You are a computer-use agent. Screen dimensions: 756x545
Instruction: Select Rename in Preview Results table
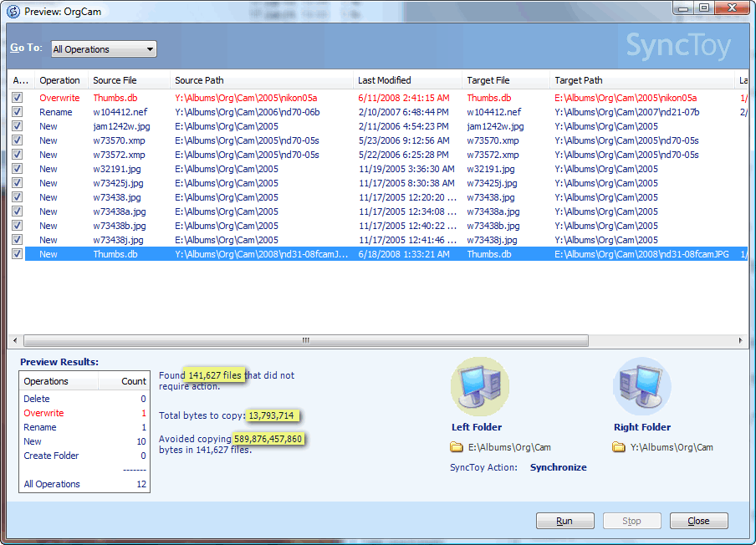40,427
